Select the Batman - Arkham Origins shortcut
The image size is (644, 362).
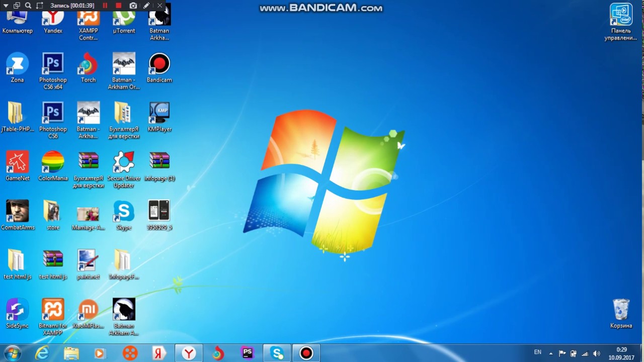[124, 71]
